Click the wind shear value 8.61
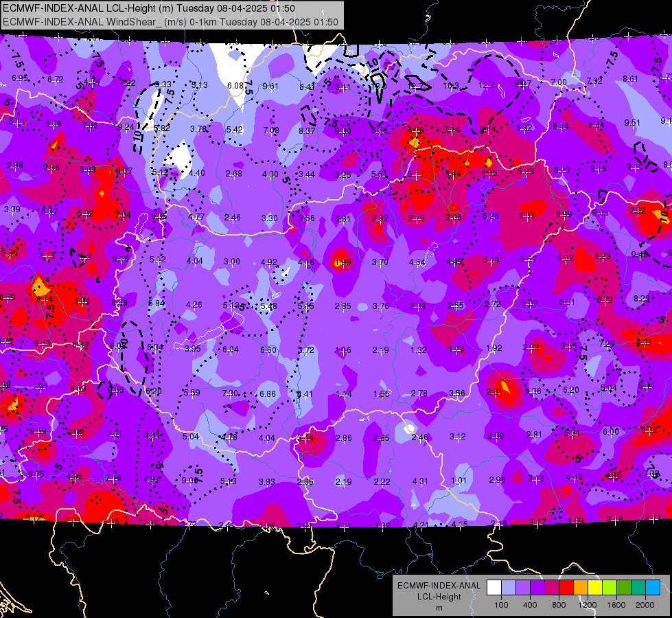The height and width of the screenshot is (618, 672). pyautogui.click(x=630, y=79)
